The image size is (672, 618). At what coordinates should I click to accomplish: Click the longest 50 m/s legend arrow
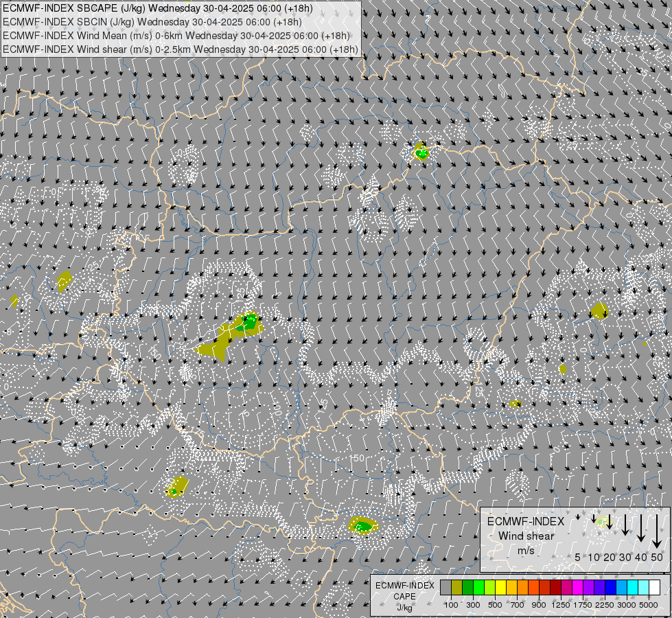coord(657,531)
